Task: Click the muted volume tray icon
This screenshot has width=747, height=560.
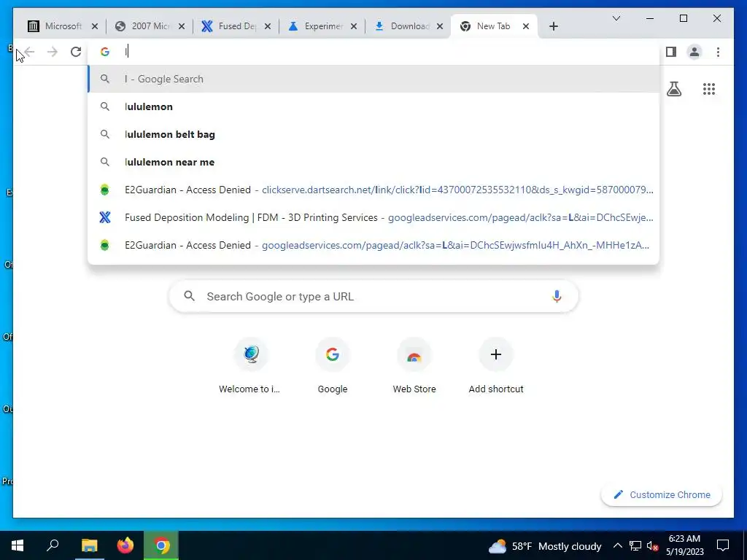Action: (x=652, y=545)
